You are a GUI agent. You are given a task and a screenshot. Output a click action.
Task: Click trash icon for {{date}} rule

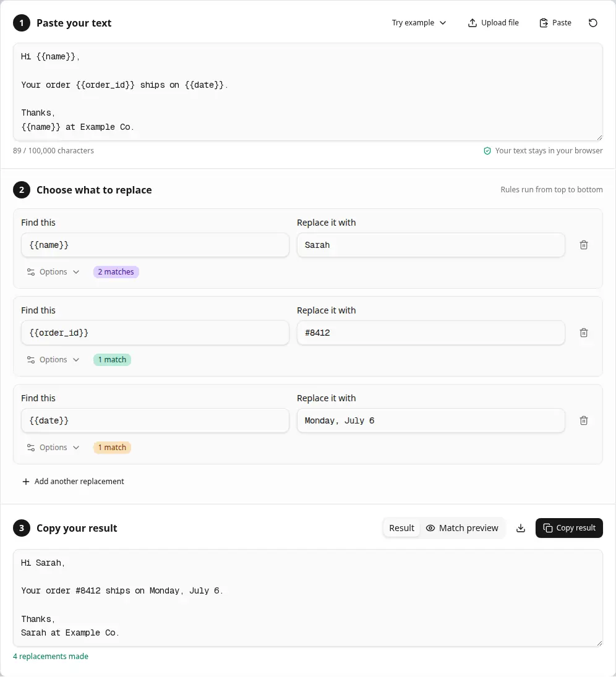click(584, 420)
